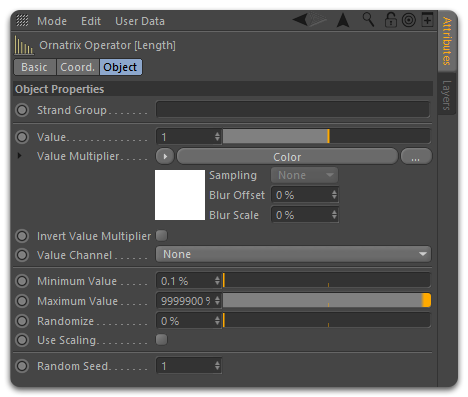Click the Value number field
Image resolution: width=468 pixels, height=397 pixels.
pos(189,137)
